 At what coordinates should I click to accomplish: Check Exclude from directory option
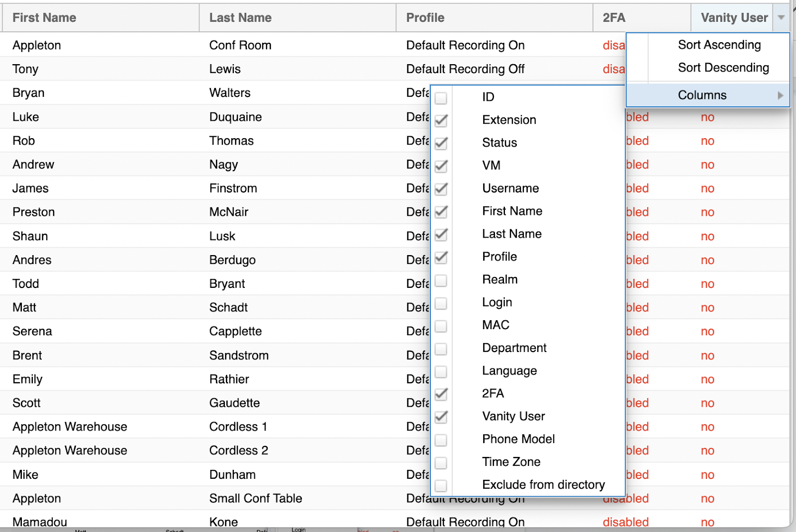point(440,486)
